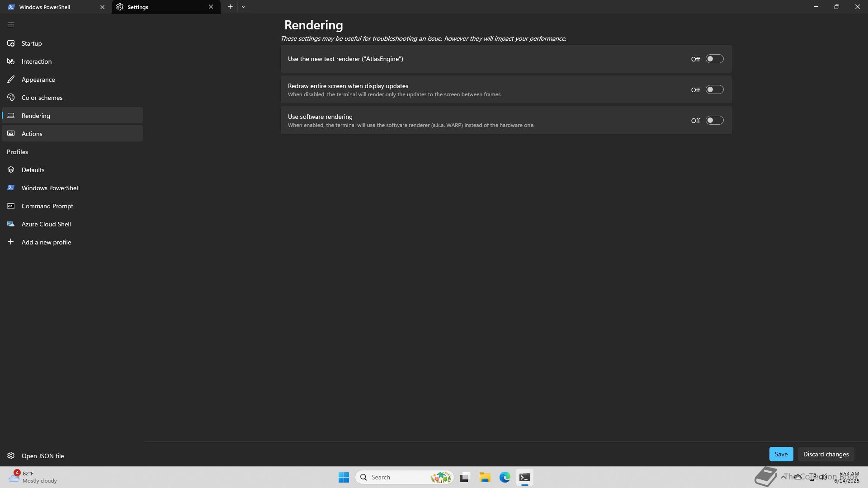Open the Interaction settings page
The image size is (868, 488).
[36, 61]
